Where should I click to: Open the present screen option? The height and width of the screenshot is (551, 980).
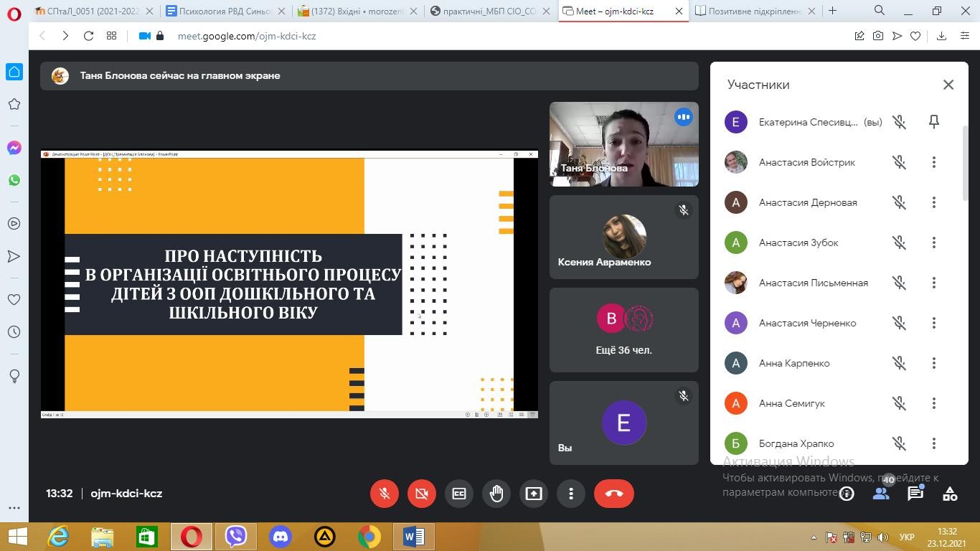click(x=534, y=494)
